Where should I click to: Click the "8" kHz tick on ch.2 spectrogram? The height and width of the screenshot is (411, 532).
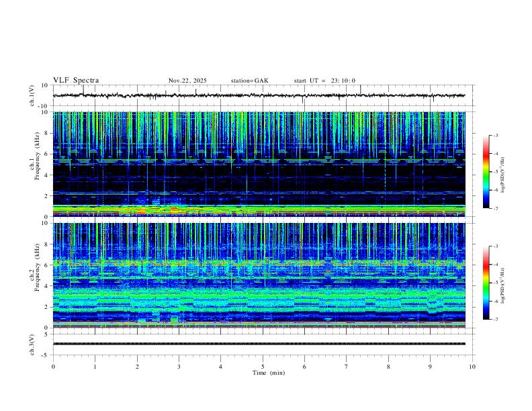tap(47, 244)
